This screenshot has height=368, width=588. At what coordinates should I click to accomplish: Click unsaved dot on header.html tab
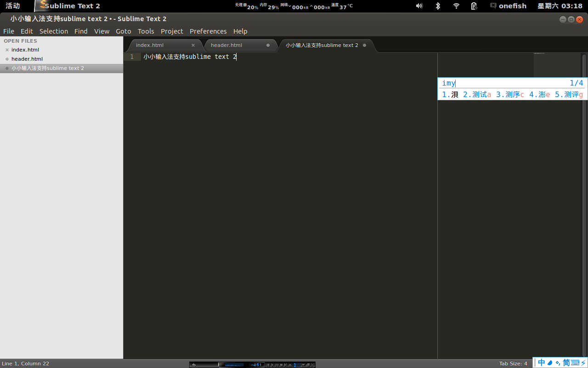[268, 45]
